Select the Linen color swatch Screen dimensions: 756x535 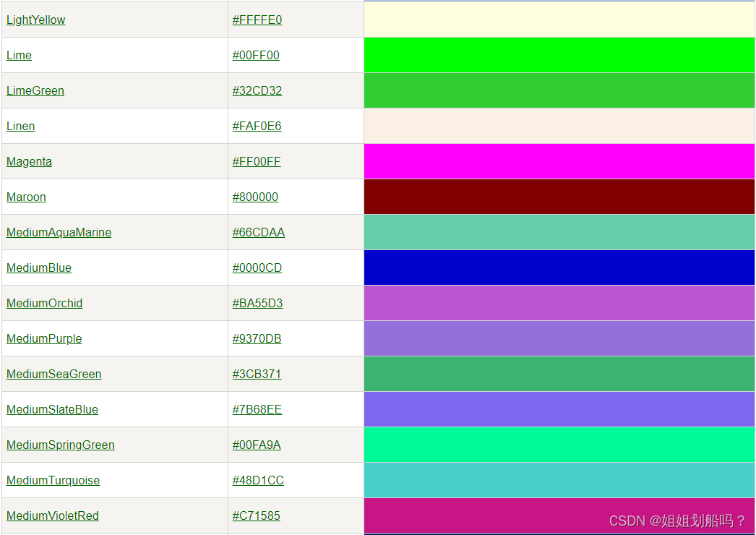559,126
